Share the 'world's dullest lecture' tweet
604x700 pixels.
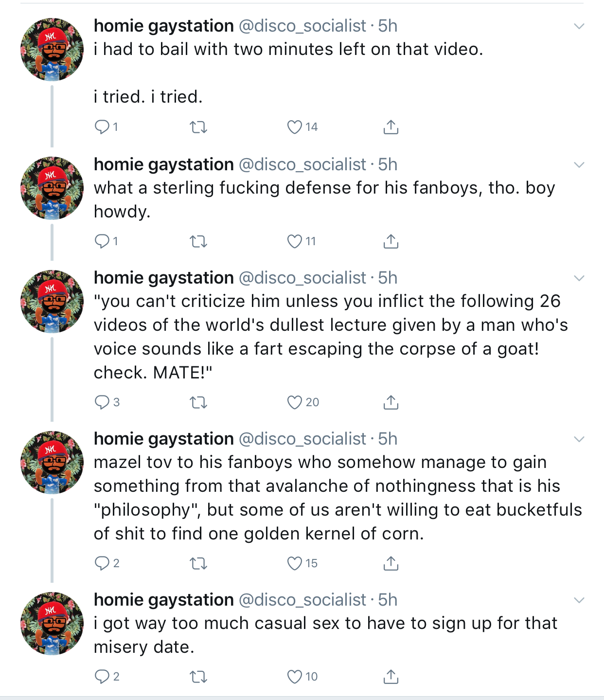coord(391,402)
